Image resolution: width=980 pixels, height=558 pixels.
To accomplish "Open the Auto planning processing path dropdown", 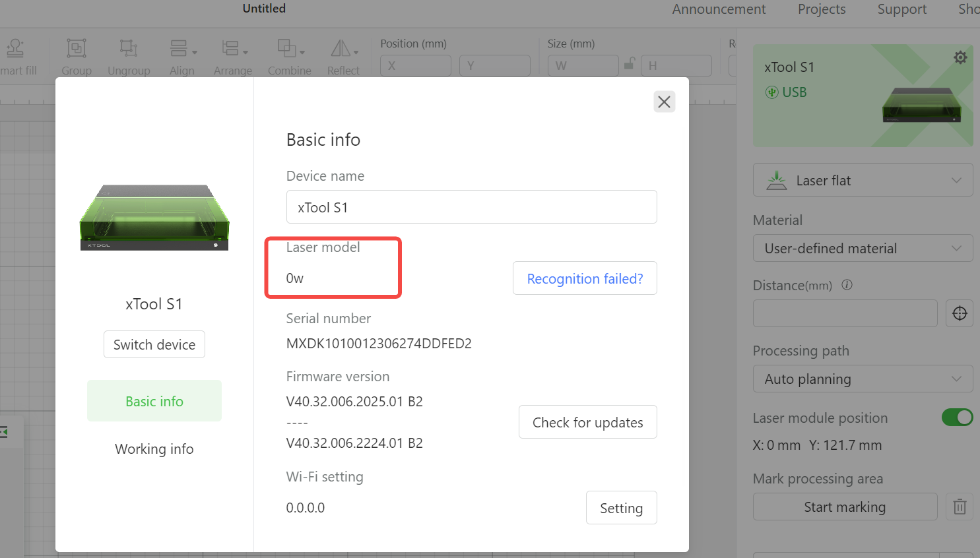I will [863, 379].
